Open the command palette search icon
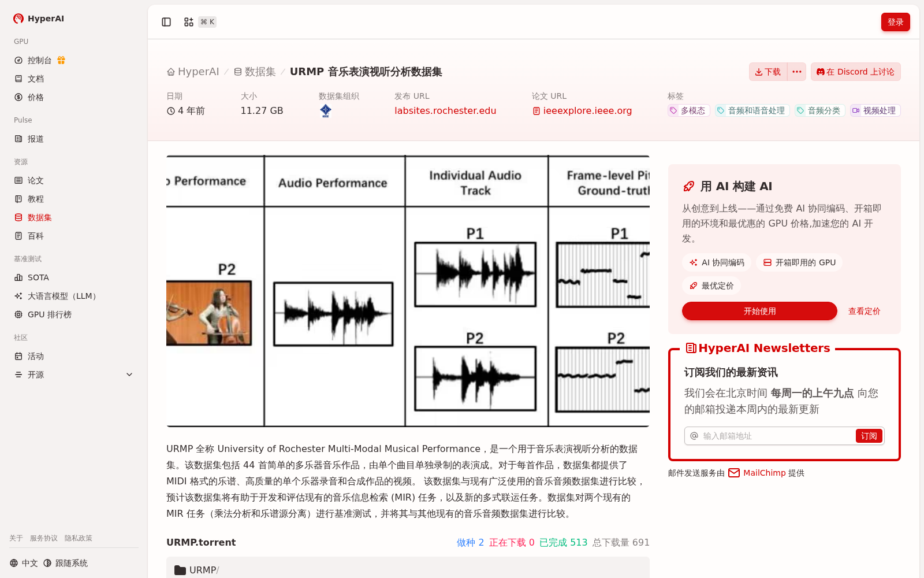The height and width of the screenshot is (578, 924). coord(189,22)
